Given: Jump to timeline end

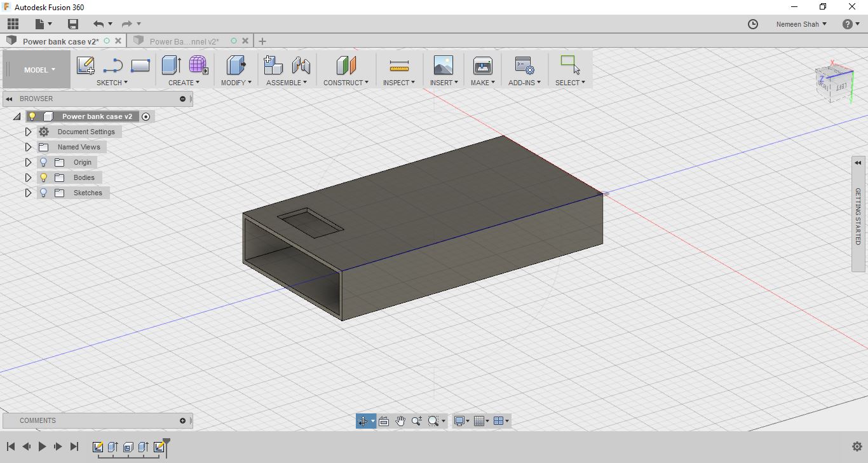Looking at the screenshot, I should tap(74, 446).
